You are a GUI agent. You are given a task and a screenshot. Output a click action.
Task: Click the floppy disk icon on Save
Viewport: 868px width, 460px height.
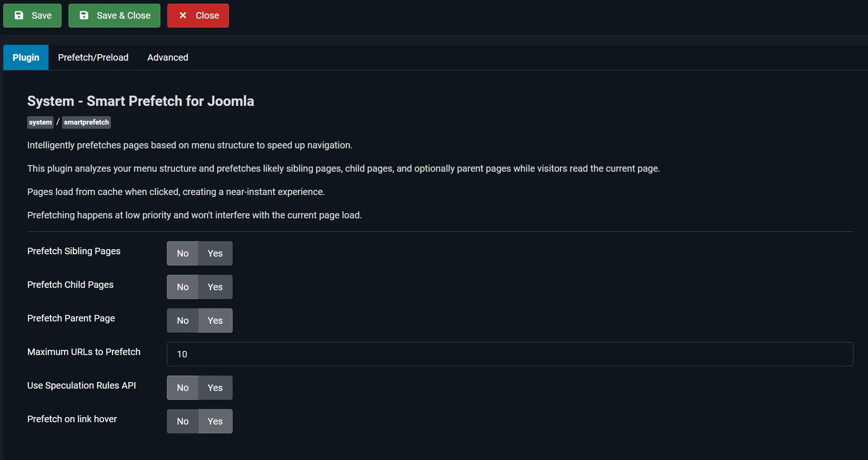tap(19, 15)
